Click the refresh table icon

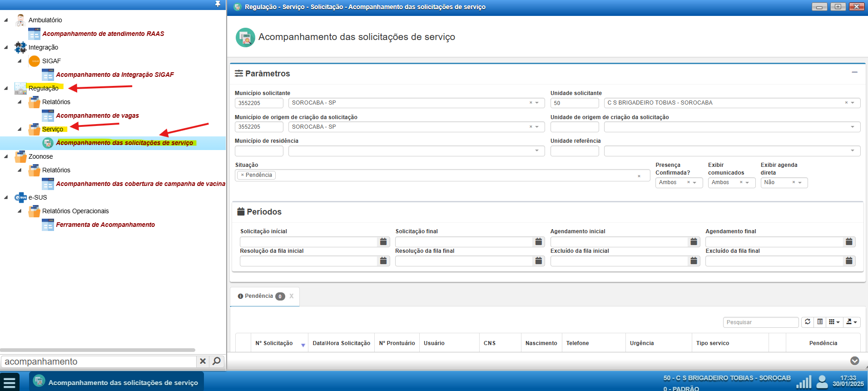(807, 322)
